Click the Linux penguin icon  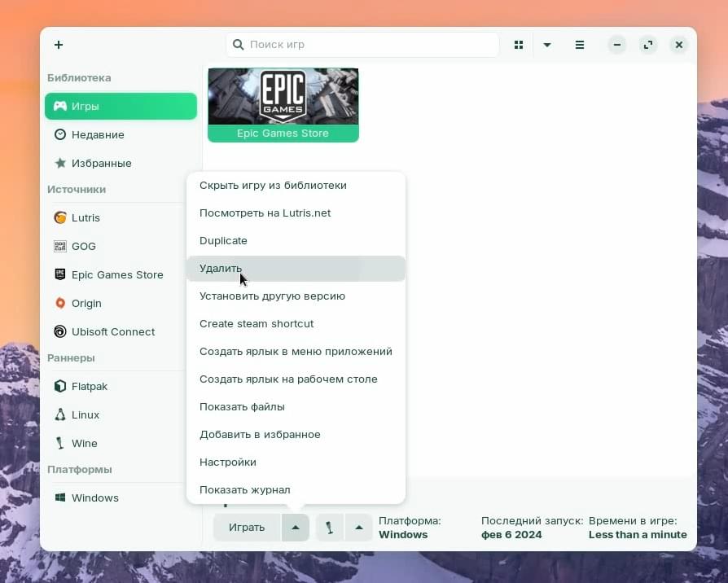60,414
